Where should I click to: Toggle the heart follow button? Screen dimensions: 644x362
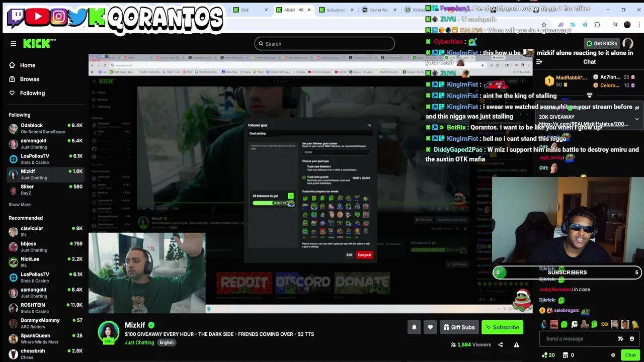(x=430, y=327)
